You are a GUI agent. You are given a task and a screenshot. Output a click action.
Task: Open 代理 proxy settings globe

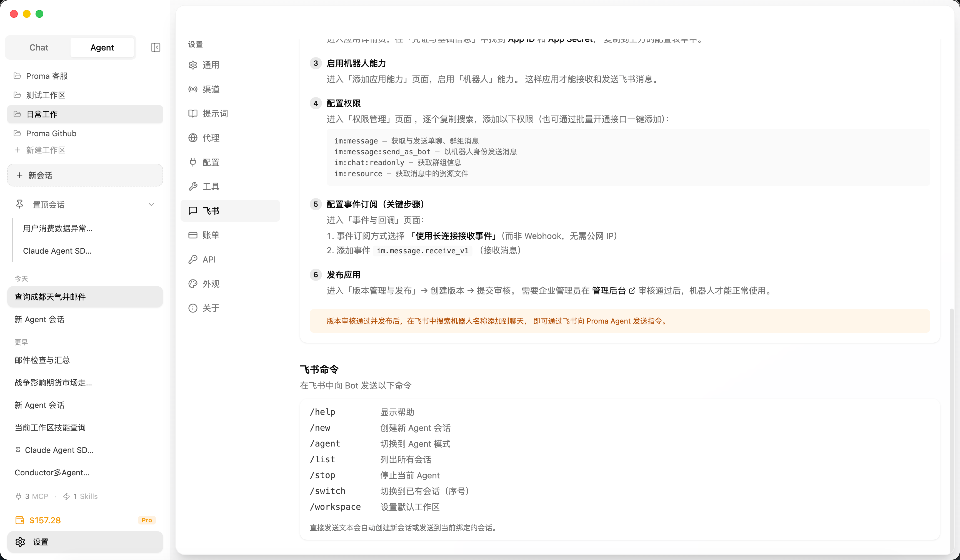(210, 138)
